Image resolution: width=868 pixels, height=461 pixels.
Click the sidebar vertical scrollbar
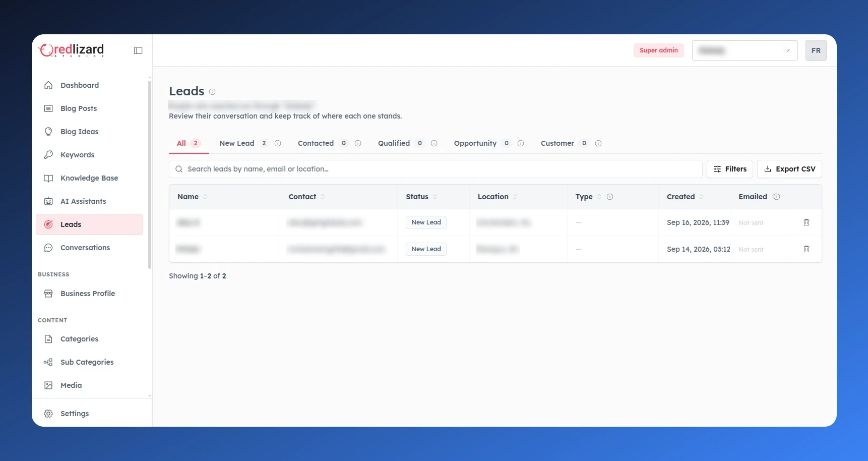[x=150, y=174]
